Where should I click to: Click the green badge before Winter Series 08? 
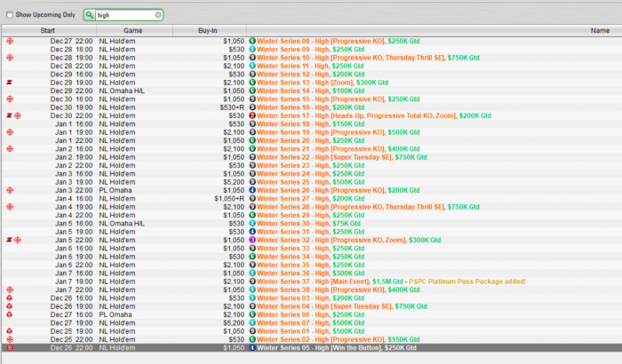pyautogui.click(x=251, y=41)
